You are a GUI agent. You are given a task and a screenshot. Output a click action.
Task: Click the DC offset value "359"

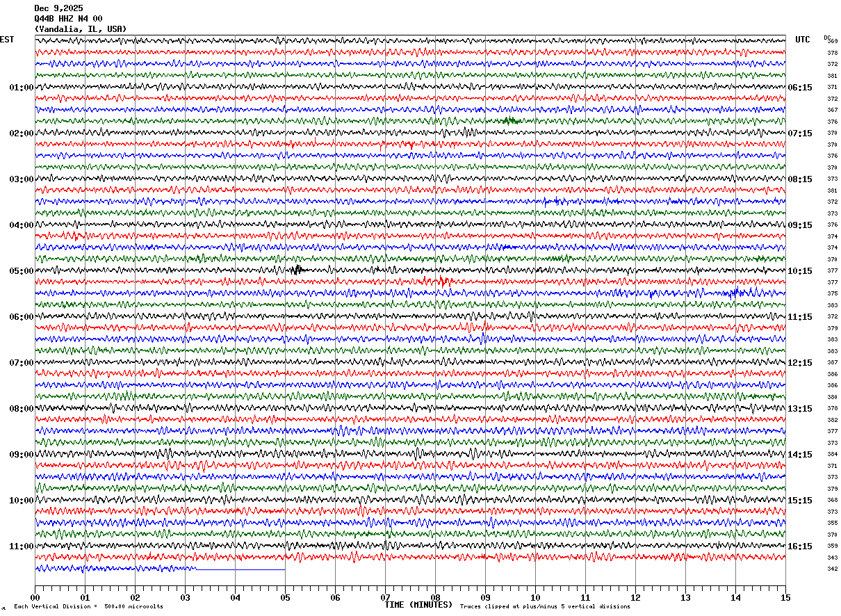pos(832,546)
